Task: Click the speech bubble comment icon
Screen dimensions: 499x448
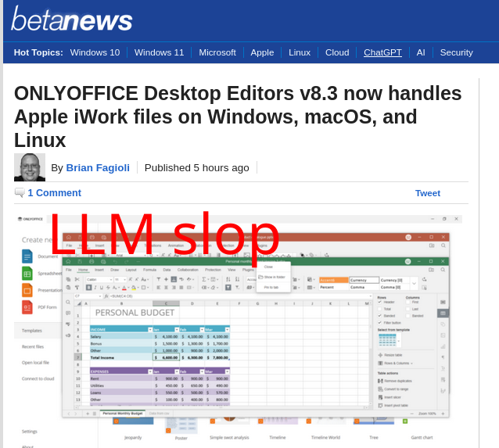Action: (20, 192)
